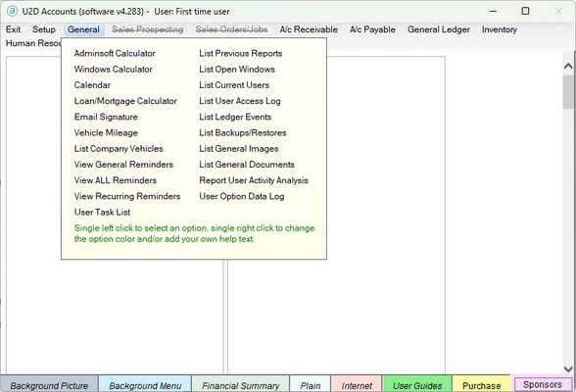Select List General Documents
The width and height of the screenshot is (576, 392).
247,165
